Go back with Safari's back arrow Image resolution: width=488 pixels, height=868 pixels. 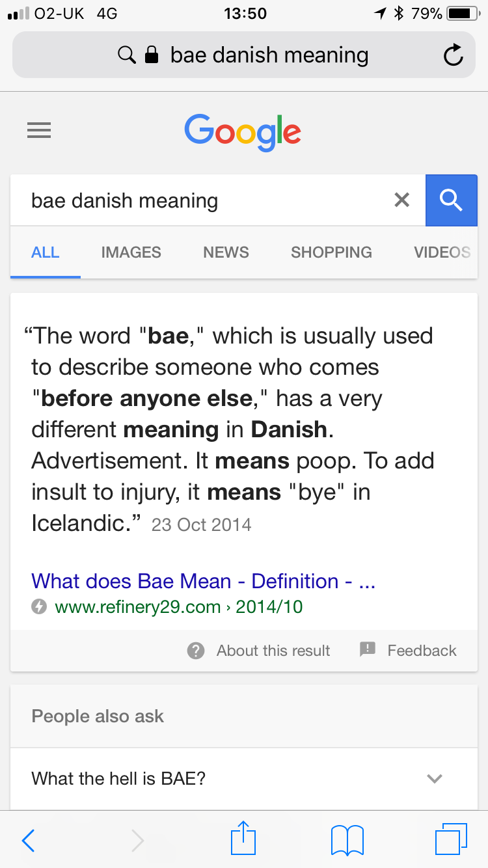point(28,841)
